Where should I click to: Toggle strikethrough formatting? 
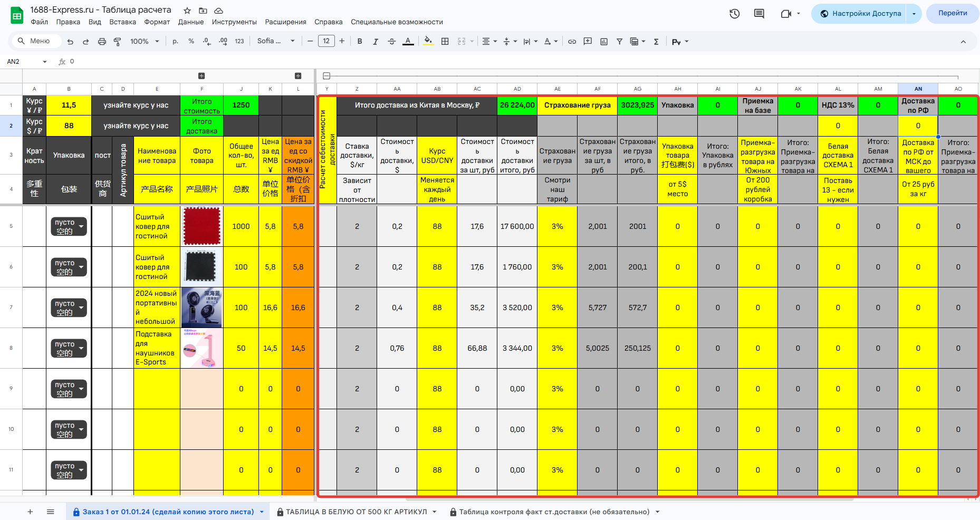391,42
